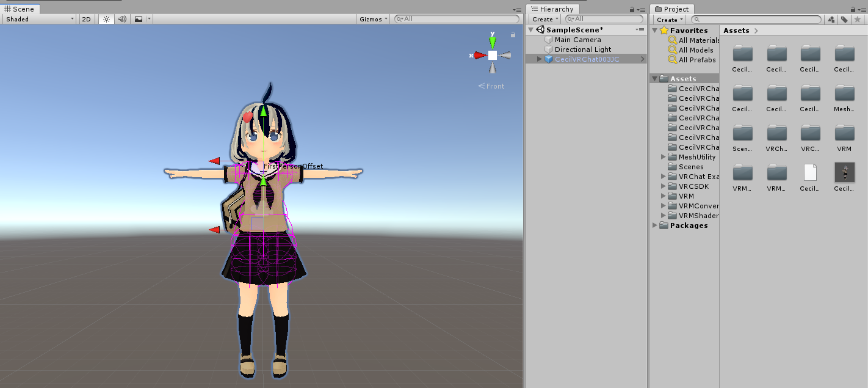This screenshot has height=388, width=868.
Task: Select the VRMConver folder in tree
Action: pos(694,206)
